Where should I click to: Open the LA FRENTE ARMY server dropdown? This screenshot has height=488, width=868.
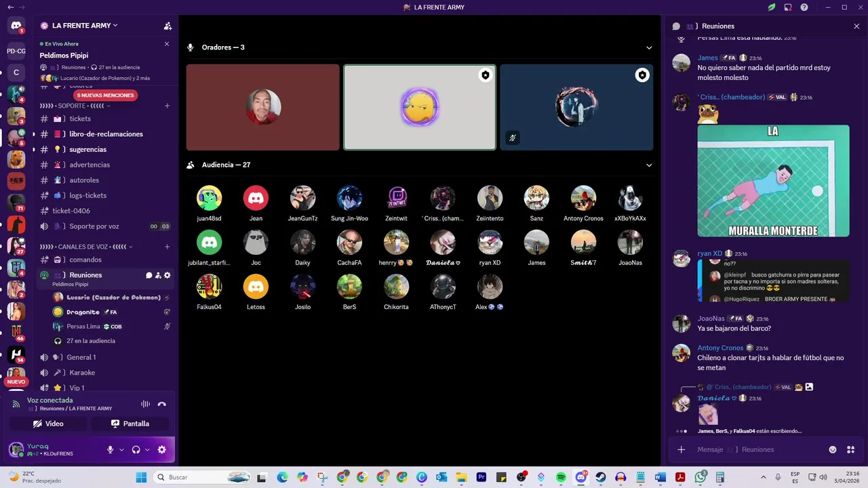tap(85, 26)
